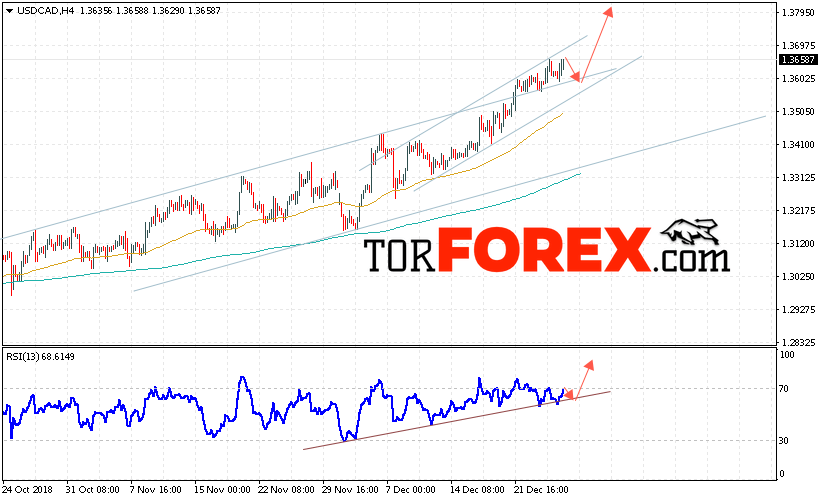Select the USDCAD,H4 symbol title text
The width and height of the screenshot is (822, 501).
pos(46,10)
